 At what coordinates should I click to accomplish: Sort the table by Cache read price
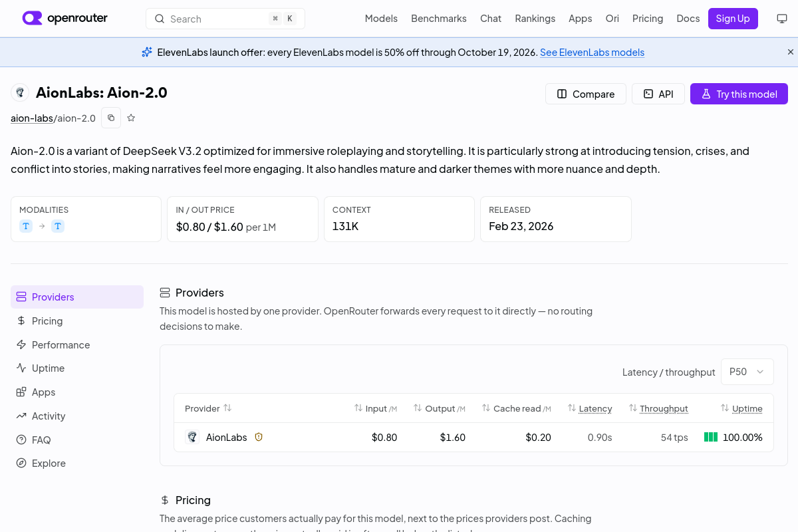pyautogui.click(x=517, y=408)
